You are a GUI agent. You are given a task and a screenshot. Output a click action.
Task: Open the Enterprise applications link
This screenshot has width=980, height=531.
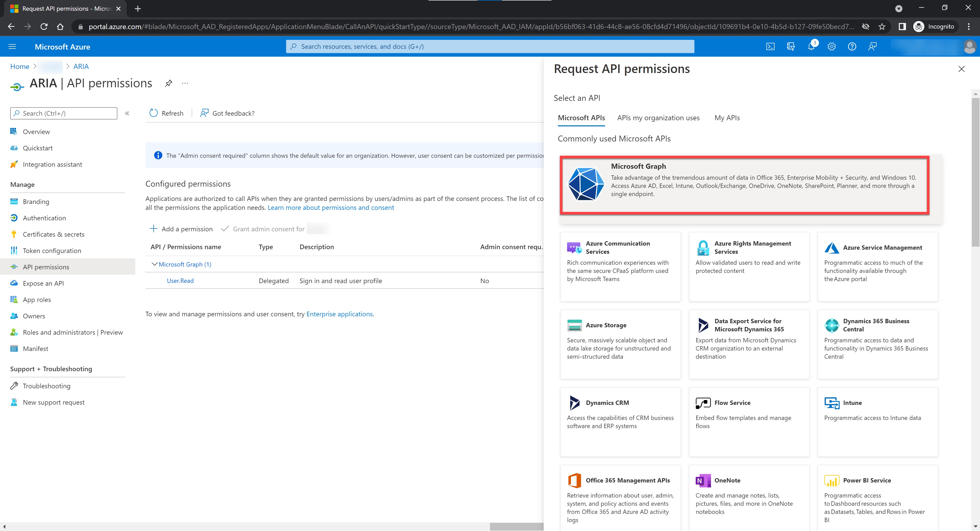[x=339, y=314]
